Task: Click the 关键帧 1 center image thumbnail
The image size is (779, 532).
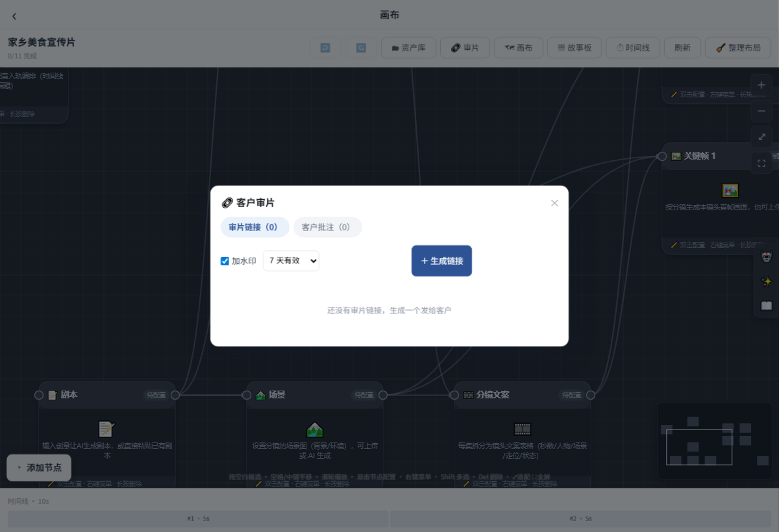Action: tap(730, 191)
